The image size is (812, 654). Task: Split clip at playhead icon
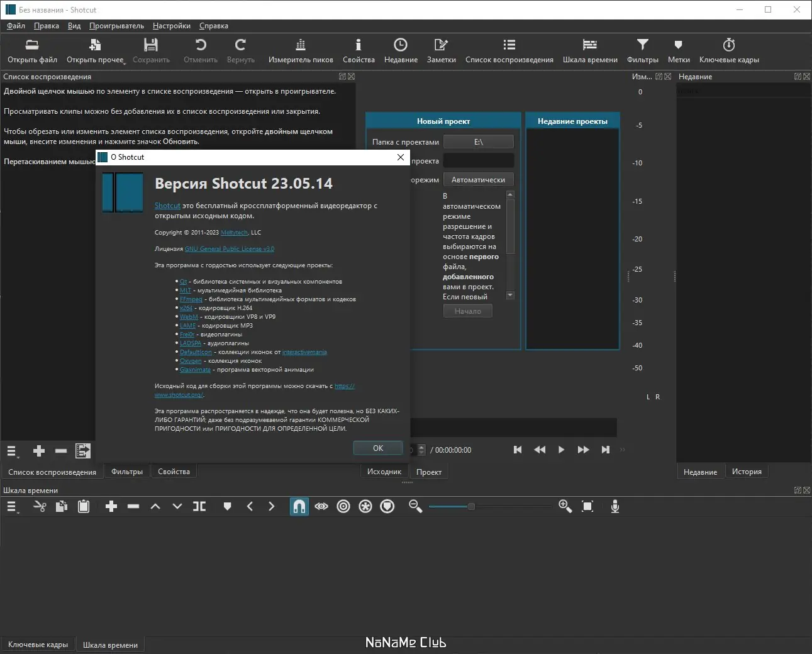pos(199,506)
